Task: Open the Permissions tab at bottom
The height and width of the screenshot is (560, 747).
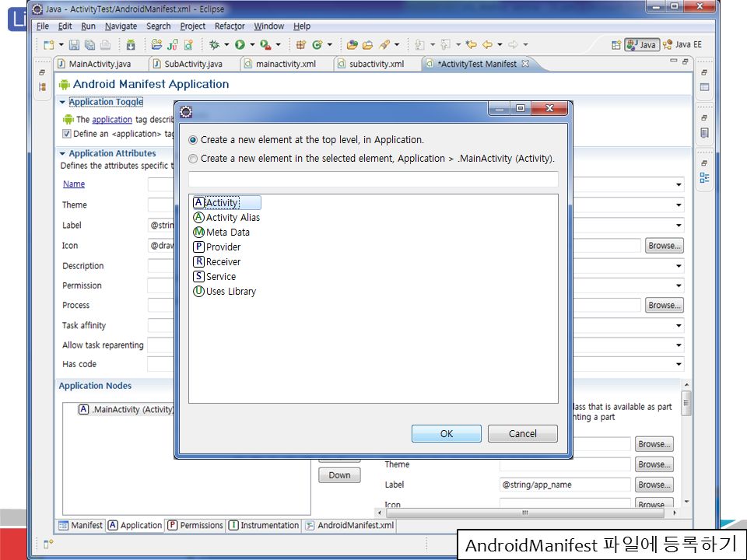Action: (x=195, y=525)
